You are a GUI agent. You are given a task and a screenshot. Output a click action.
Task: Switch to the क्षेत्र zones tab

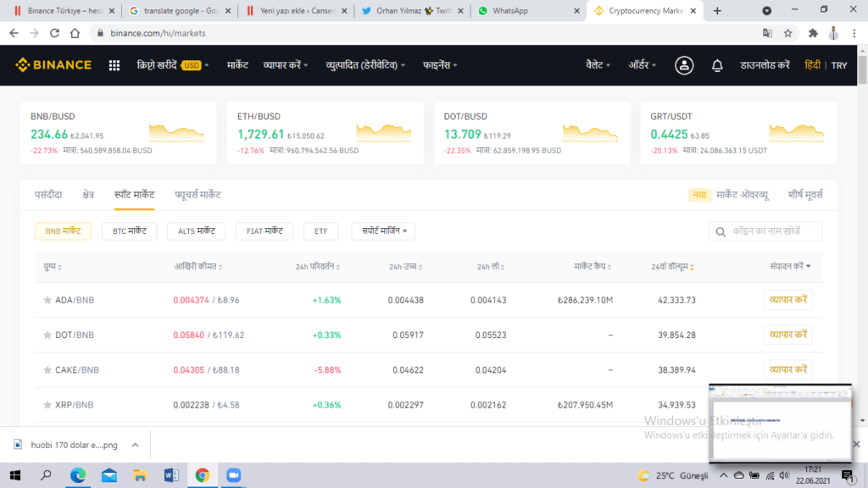pos(88,195)
